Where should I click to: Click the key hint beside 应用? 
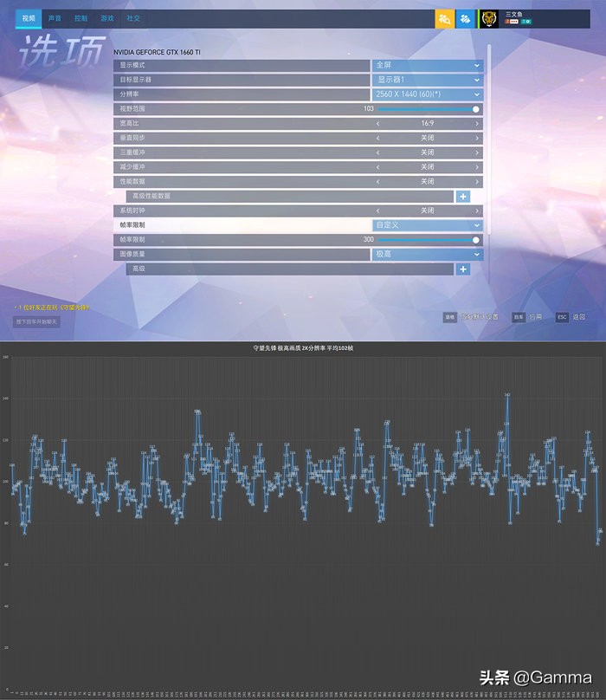tap(519, 317)
